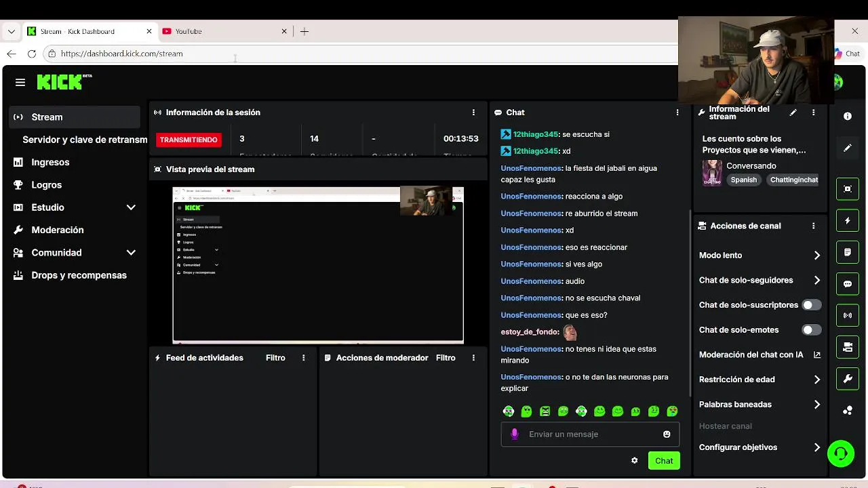The image size is (868, 488).
Task: Toggle session info panel via rail broadcast icon
Action: pyautogui.click(x=848, y=315)
